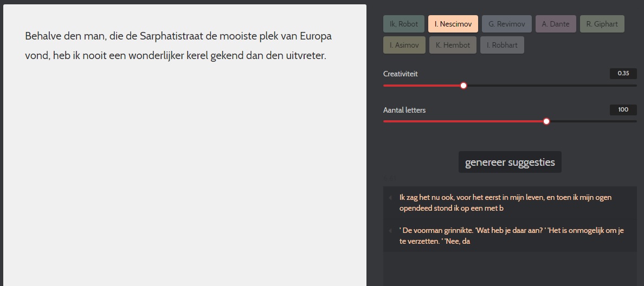Click the Aantal letters slider handle

coord(546,121)
